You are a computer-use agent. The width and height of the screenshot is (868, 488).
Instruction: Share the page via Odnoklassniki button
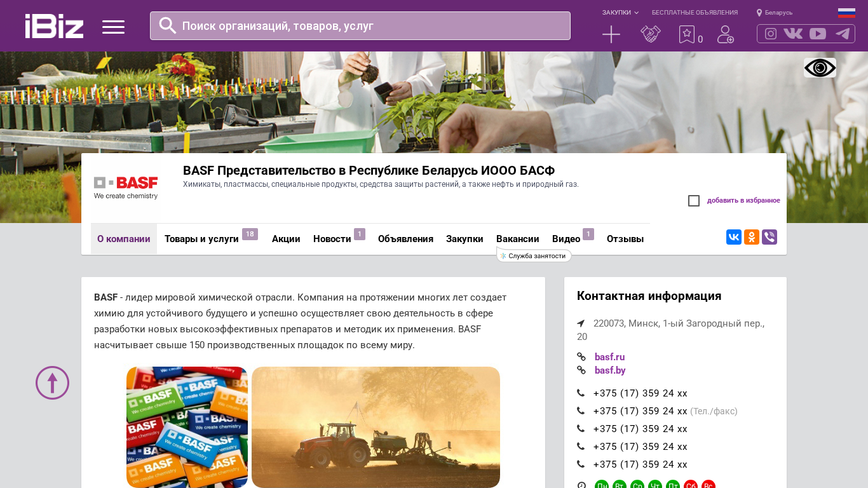click(x=752, y=237)
